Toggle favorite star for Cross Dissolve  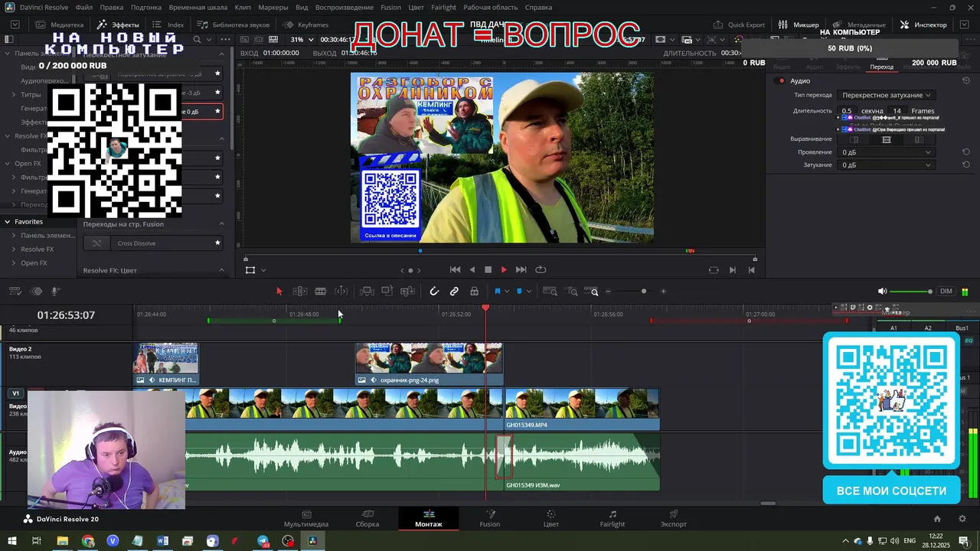[x=217, y=243]
